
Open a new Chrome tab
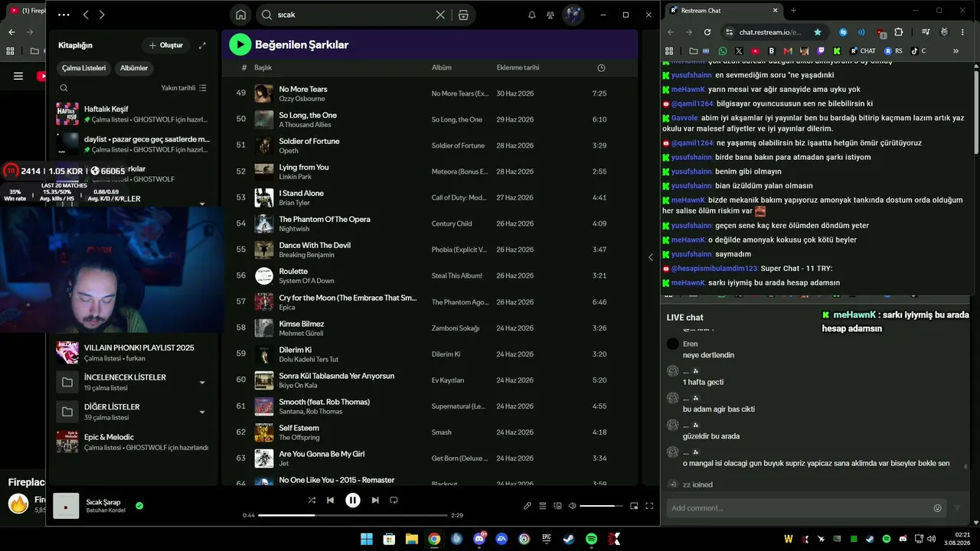click(793, 11)
